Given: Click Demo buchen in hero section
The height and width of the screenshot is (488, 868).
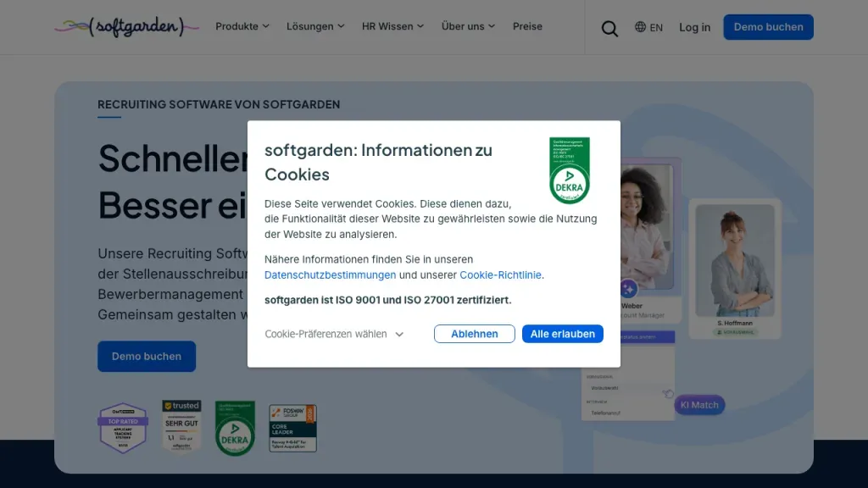Looking at the screenshot, I should pyautogui.click(x=147, y=357).
